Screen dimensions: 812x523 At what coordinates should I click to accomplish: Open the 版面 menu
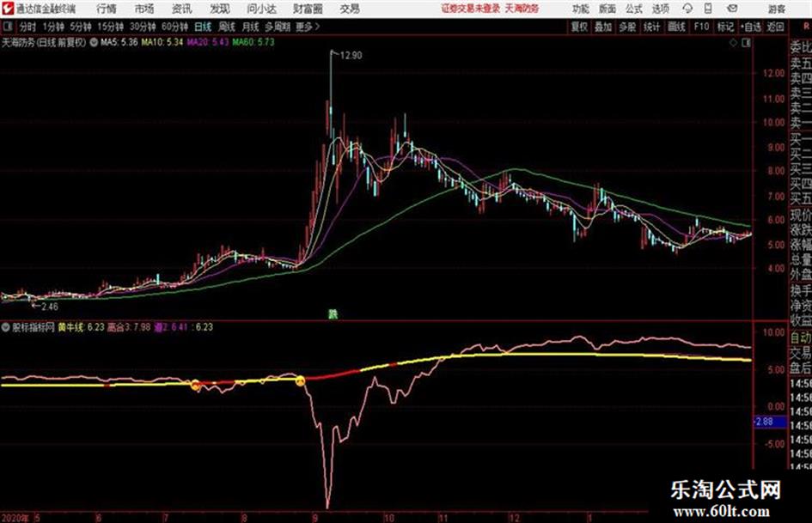(x=607, y=9)
